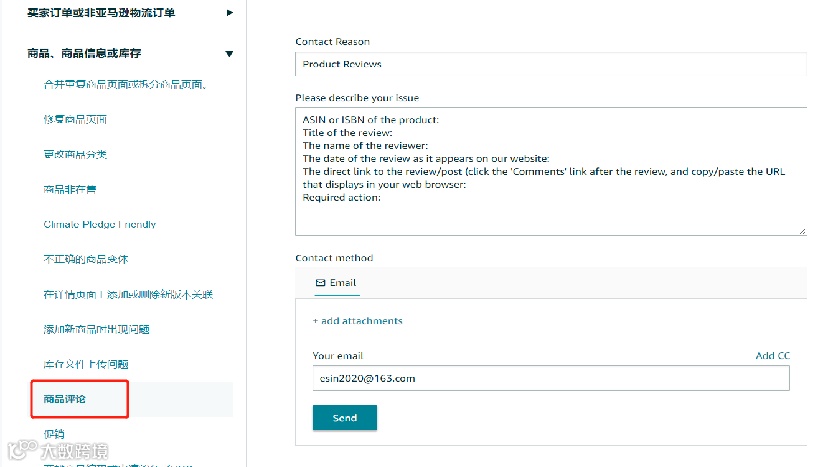Open the sidebar item starting with 在详情页面
This screenshot has width=823, height=467.
[128, 294]
